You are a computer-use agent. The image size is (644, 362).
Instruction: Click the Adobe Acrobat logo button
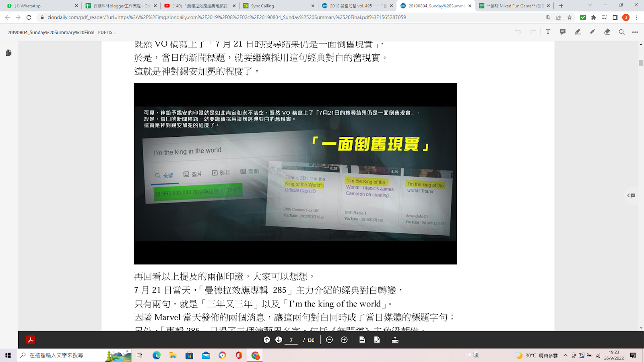pyautogui.click(x=31, y=340)
